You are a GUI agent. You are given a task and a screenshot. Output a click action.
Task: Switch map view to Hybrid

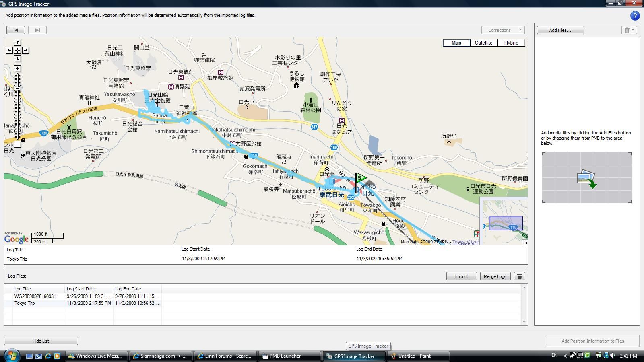pos(511,43)
